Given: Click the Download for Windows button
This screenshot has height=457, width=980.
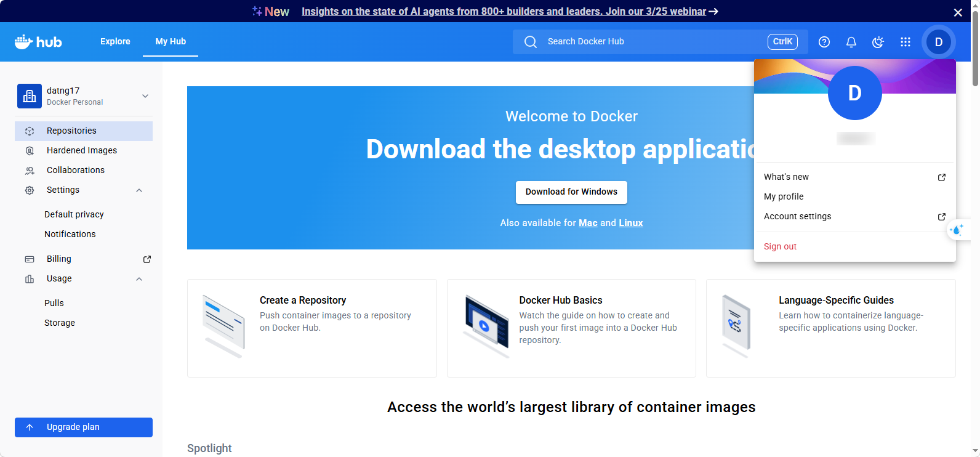Looking at the screenshot, I should point(571,192).
